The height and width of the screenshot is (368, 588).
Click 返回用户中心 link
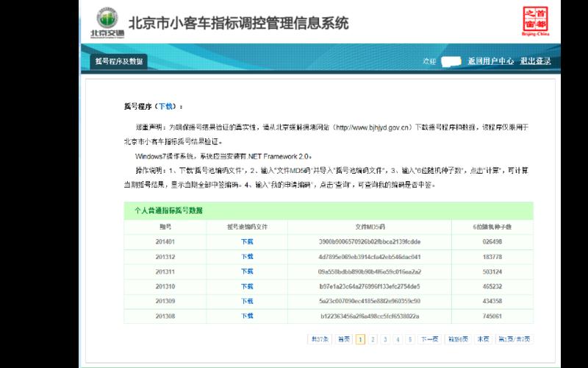point(490,61)
